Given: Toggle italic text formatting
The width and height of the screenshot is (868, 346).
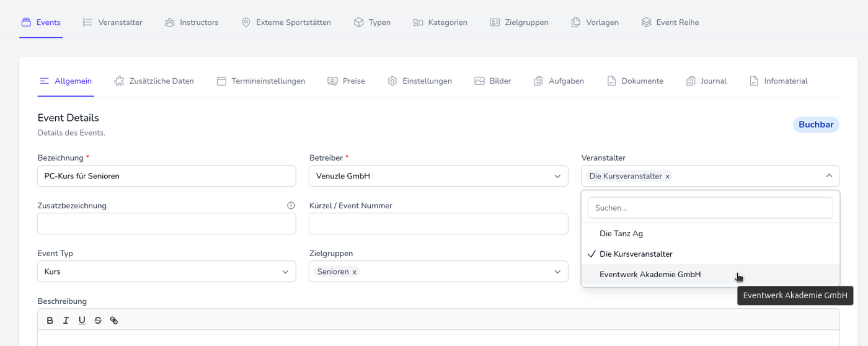Looking at the screenshot, I should pyautogui.click(x=66, y=321).
